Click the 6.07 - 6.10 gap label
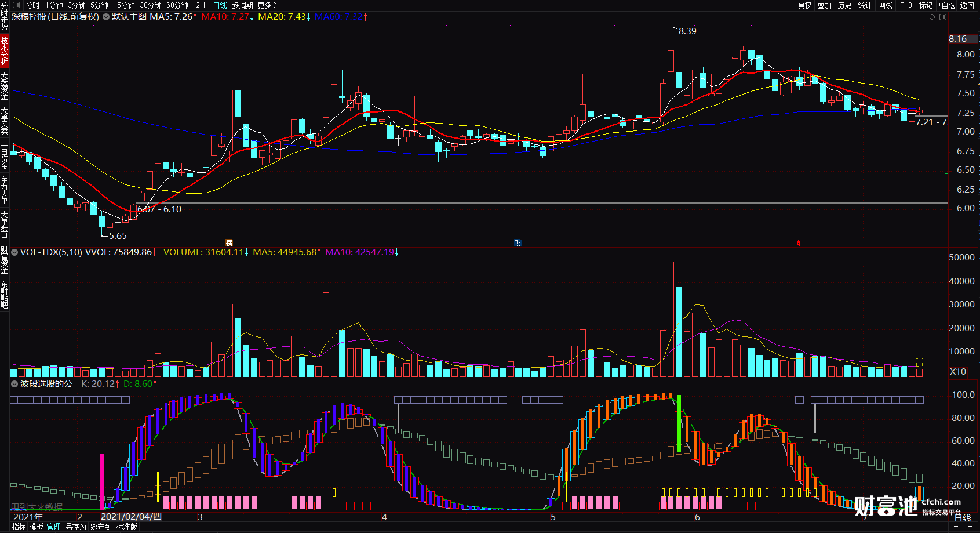Screen dimensions: 980x533 click(x=159, y=209)
